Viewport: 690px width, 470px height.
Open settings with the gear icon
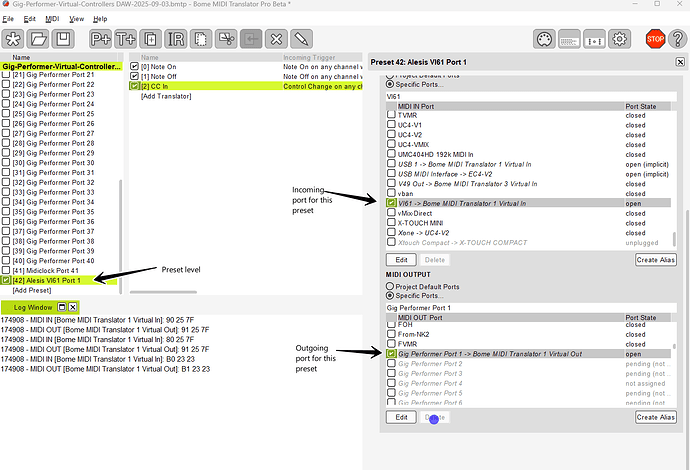pyautogui.click(x=620, y=39)
